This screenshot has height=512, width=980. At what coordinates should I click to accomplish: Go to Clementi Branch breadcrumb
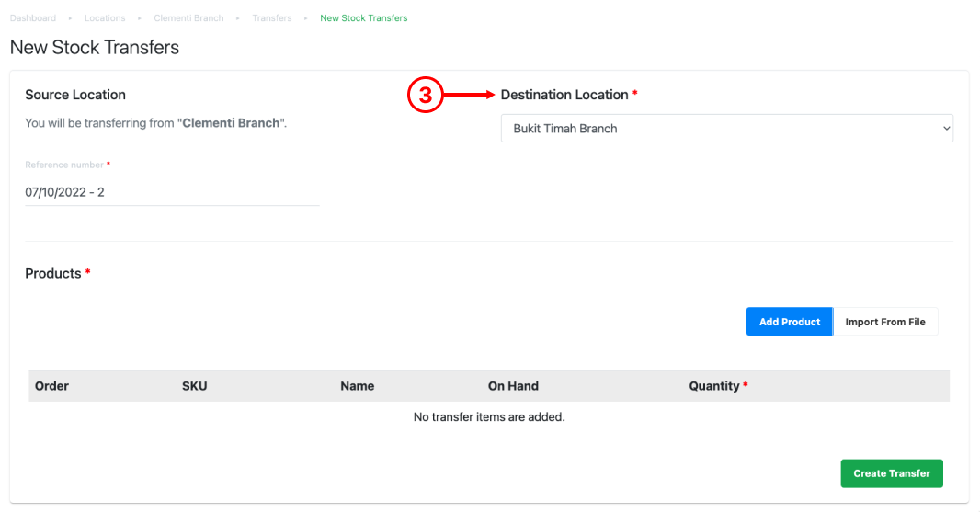pos(188,18)
